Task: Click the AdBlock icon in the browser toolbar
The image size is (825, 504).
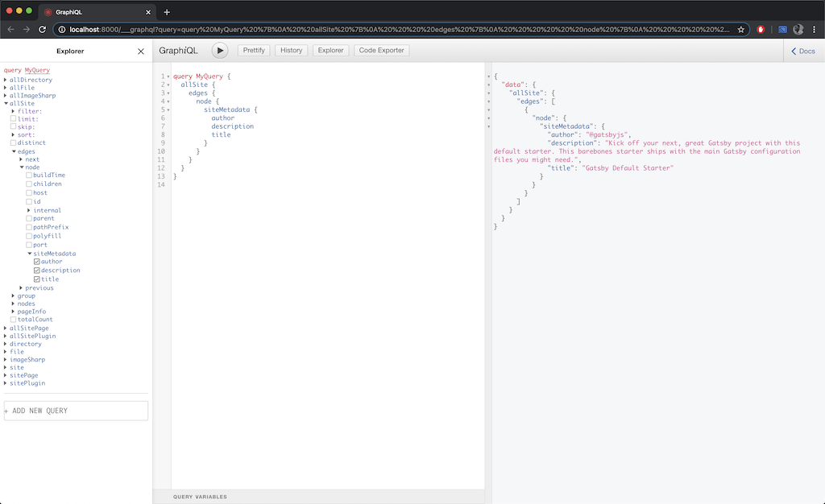Action: click(761, 27)
